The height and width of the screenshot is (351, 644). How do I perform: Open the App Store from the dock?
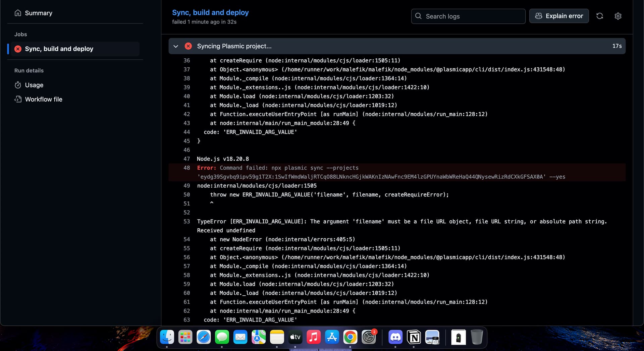tap(332, 337)
